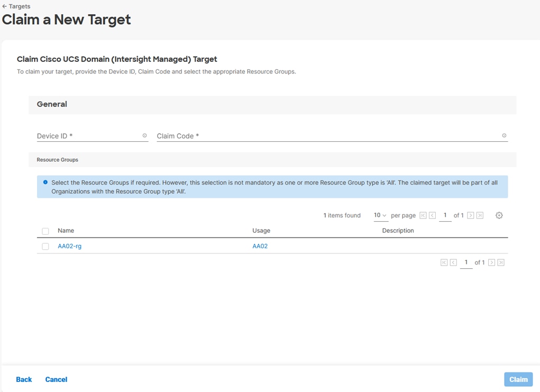Click the Claim Code info icon
Image resolution: width=540 pixels, height=392 pixels.
pyautogui.click(x=504, y=136)
